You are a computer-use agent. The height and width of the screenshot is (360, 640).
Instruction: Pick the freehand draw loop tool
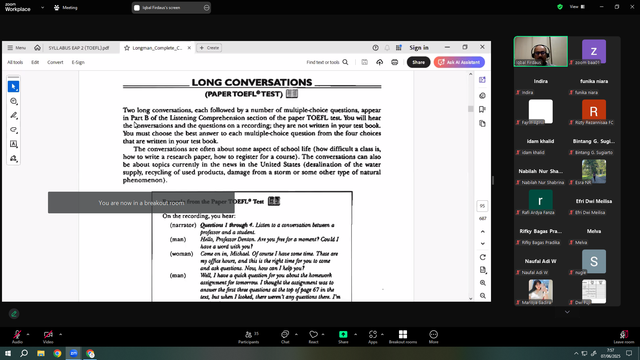(x=13, y=130)
